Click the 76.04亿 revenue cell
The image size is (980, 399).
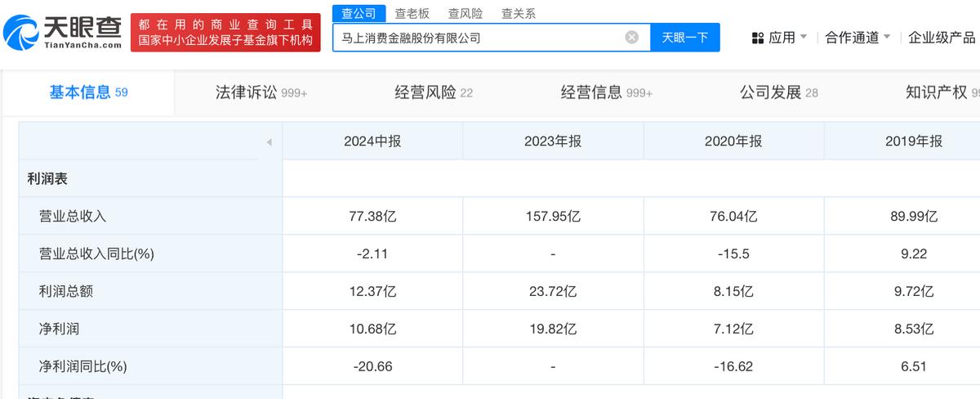point(733,217)
